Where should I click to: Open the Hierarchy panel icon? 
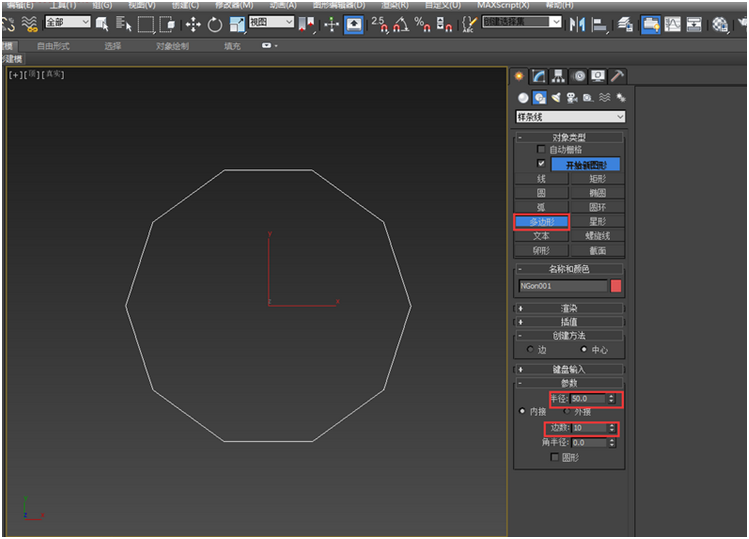(558, 76)
